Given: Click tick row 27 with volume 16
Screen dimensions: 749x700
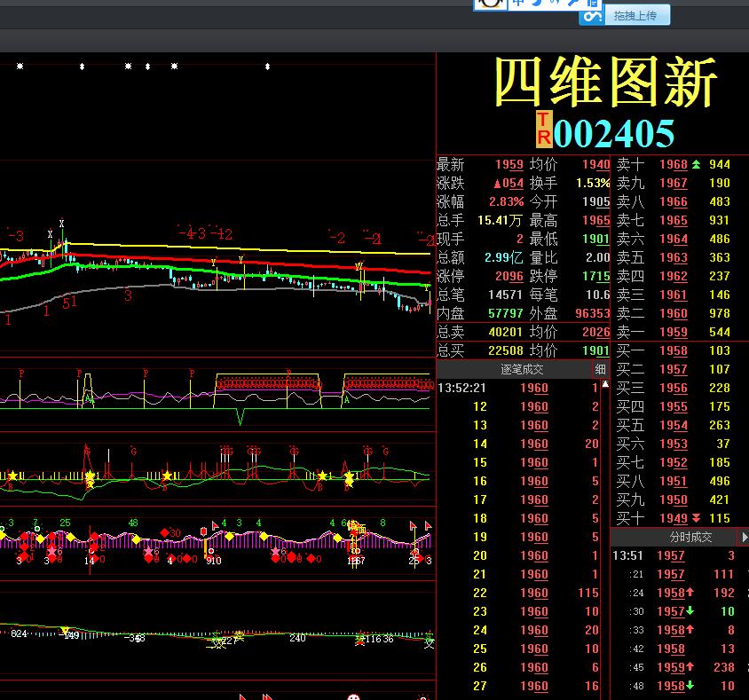Looking at the screenshot, I should (x=518, y=686).
